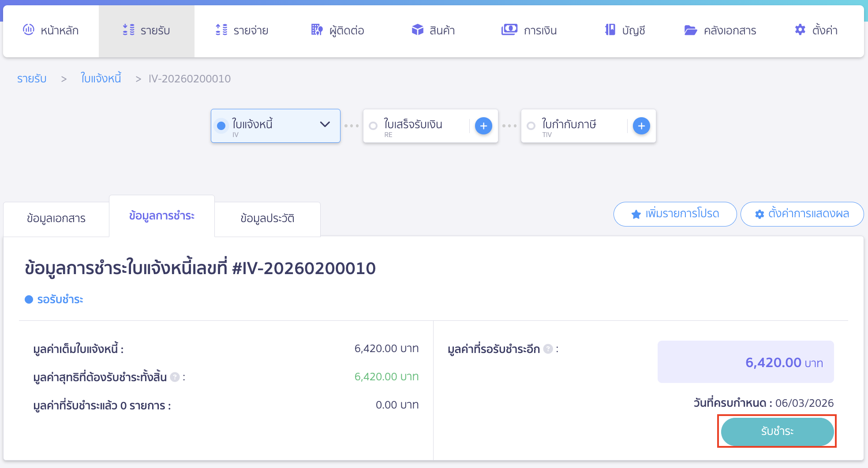The height and width of the screenshot is (468, 868).
Task: Expand the ใบแจ้งหนี้ dropdown chevron
Action: coord(325,125)
